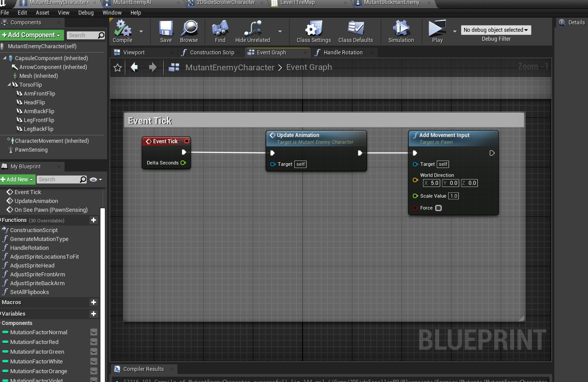Screen dimensions: 588x382
Task: Save the blueprint asset
Action: (166, 31)
